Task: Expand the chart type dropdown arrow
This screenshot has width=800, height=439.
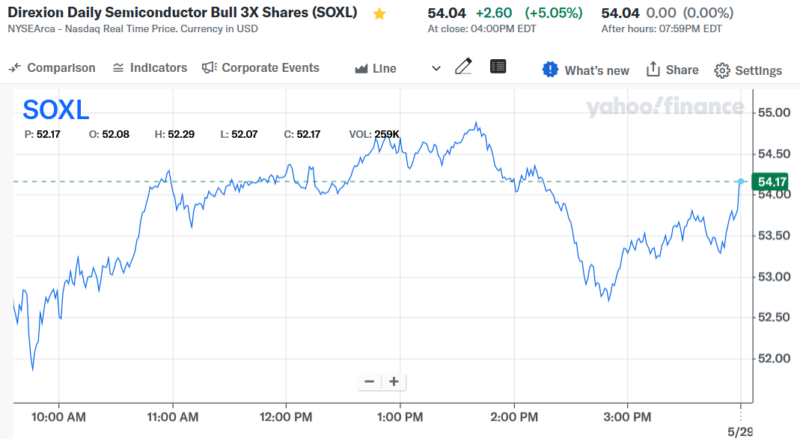Action: point(436,68)
